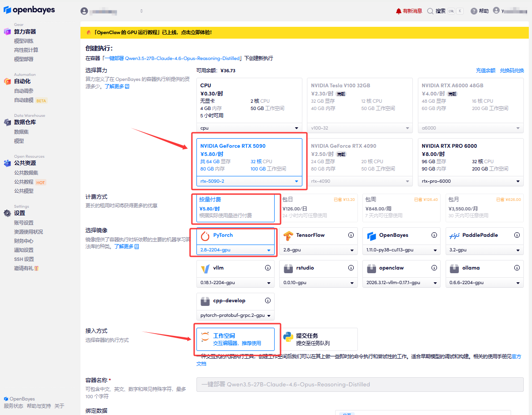This screenshot has width=532, height=415.
Task: Choose 包月 monthly billing option
Action: pos(485,207)
